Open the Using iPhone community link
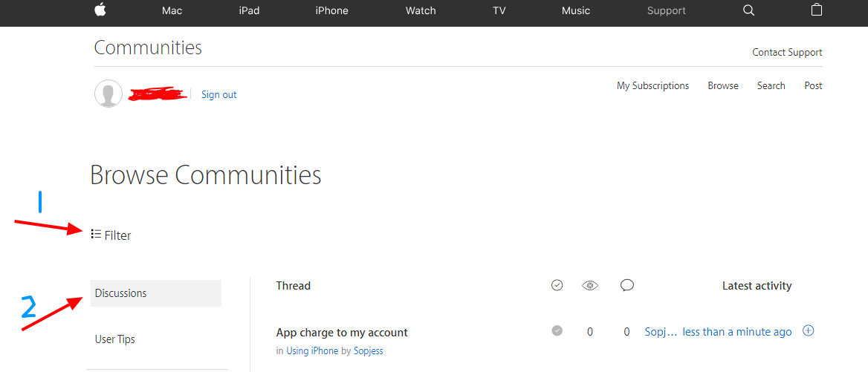Image resolution: width=868 pixels, height=372 pixels. pyautogui.click(x=312, y=351)
